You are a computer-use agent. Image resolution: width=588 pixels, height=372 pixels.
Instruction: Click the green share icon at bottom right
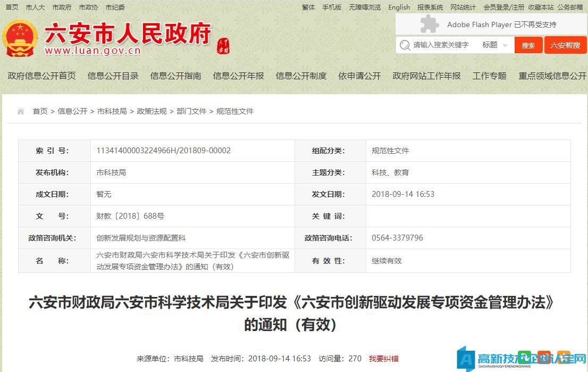[524, 357]
